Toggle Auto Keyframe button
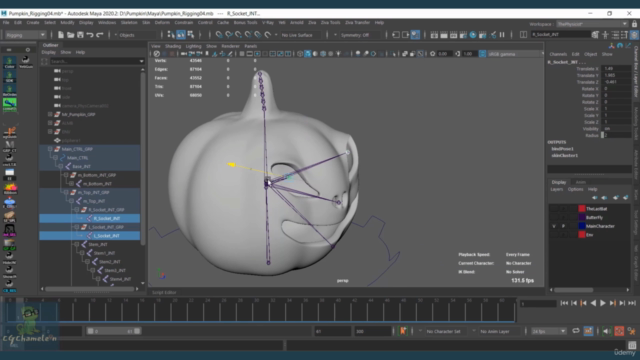The width and height of the screenshot is (640, 360). point(619,331)
